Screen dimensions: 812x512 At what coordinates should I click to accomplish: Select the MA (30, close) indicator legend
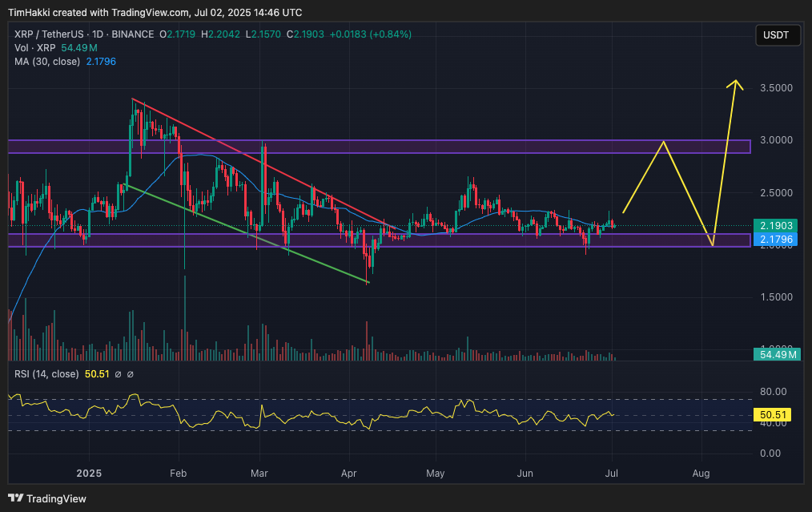tap(47, 61)
